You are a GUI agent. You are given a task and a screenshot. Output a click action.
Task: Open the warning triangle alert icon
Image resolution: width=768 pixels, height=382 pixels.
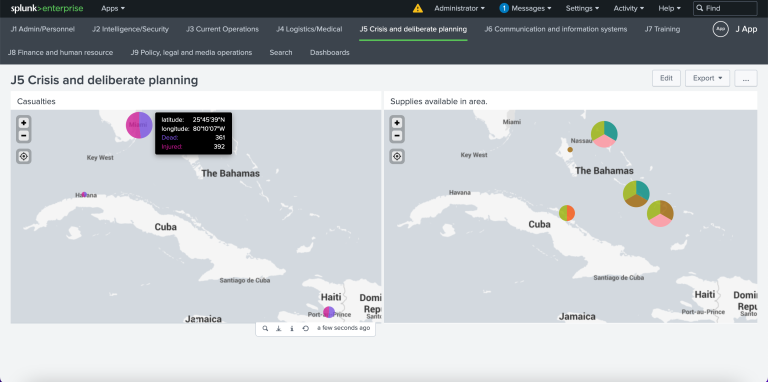click(417, 8)
